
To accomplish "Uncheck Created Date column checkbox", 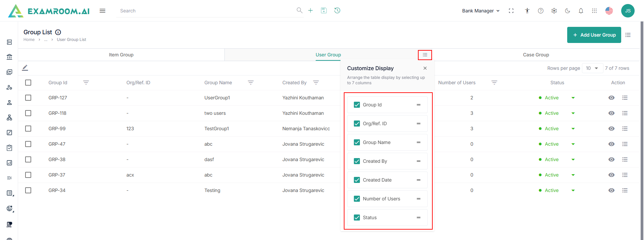I will point(357,180).
